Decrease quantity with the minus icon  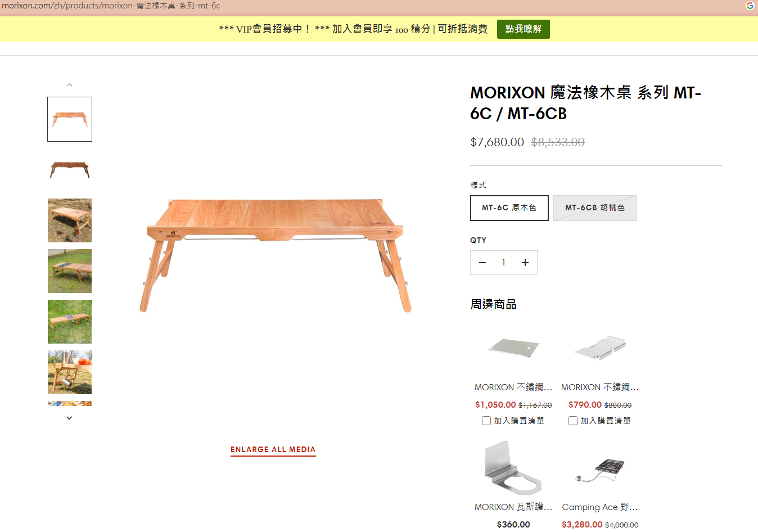[x=482, y=263]
